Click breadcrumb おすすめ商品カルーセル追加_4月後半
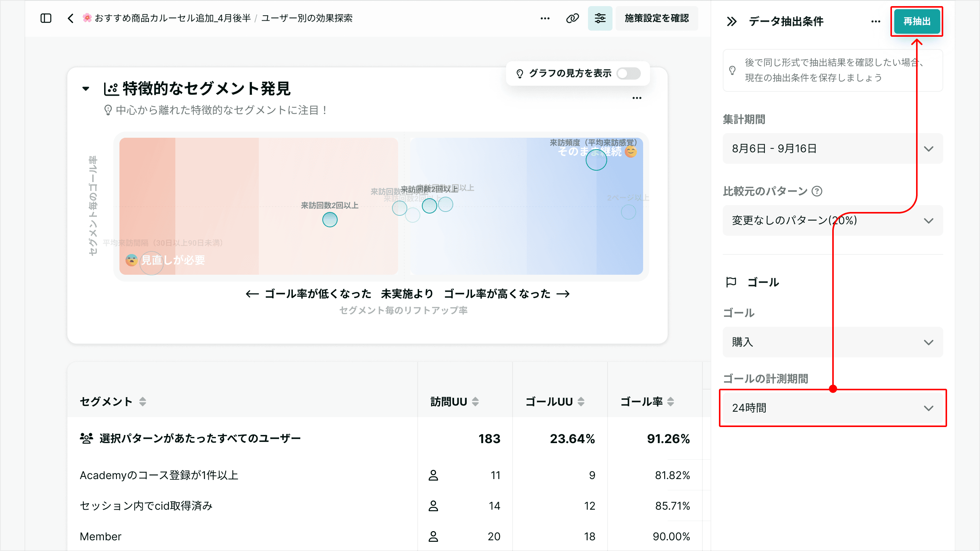 167,18
